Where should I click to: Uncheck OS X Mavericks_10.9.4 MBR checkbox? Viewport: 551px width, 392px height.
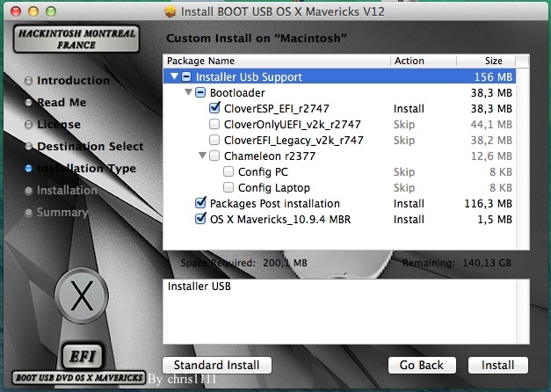(200, 218)
